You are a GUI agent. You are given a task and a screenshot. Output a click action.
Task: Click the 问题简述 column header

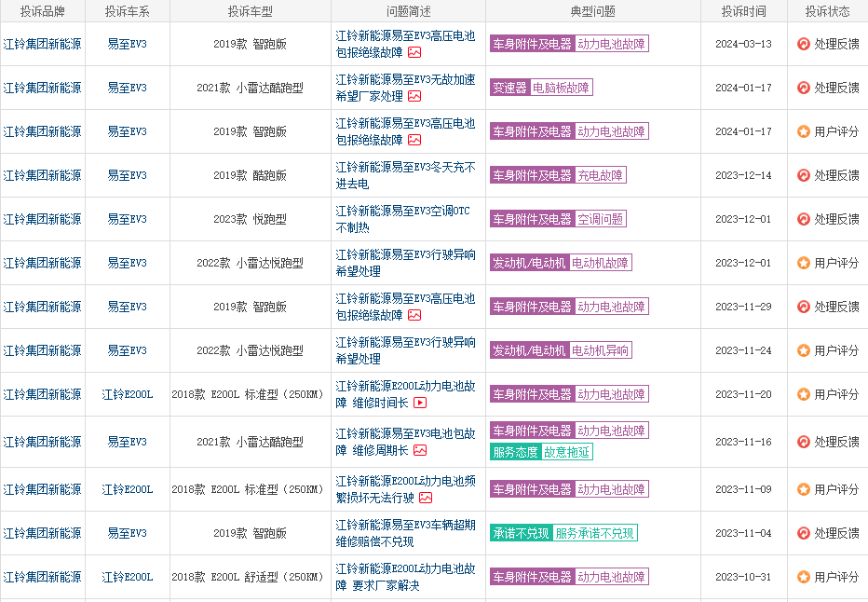(x=409, y=11)
